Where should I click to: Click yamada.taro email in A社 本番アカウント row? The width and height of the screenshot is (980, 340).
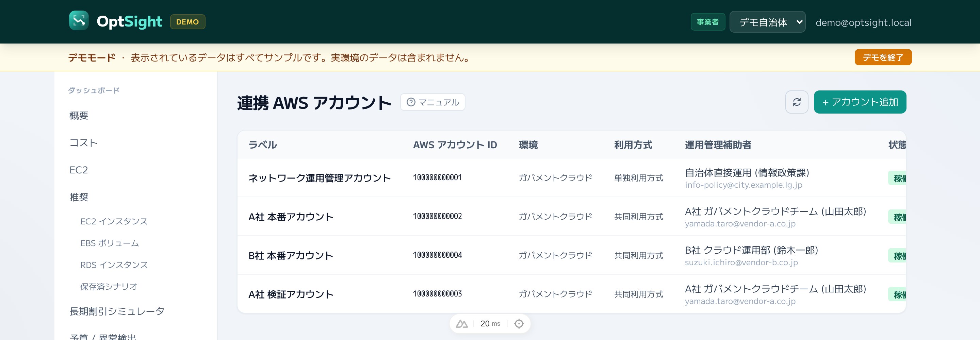click(x=740, y=224)
